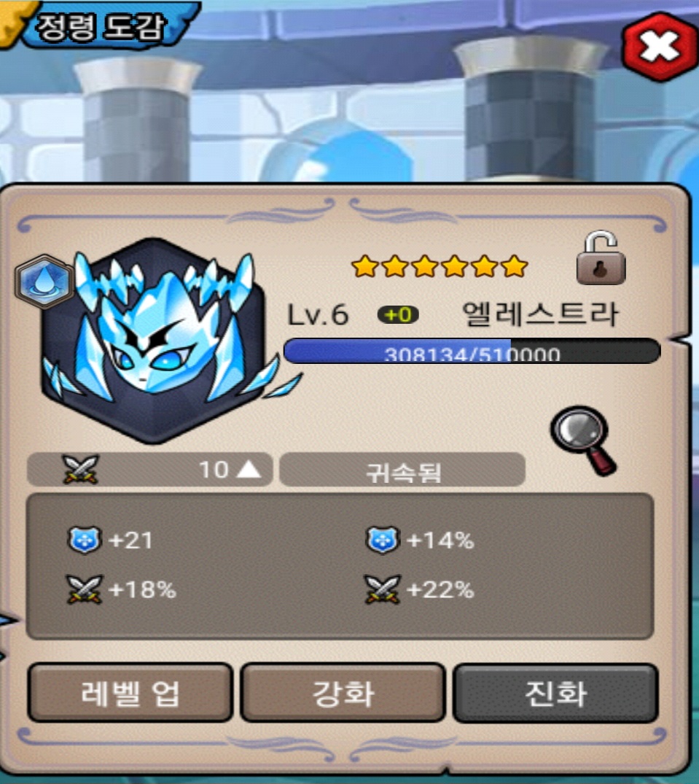This screenshot has height=784, width=699.
Task: Tap the ice spirit portrait
Action: tap(160, 341)
